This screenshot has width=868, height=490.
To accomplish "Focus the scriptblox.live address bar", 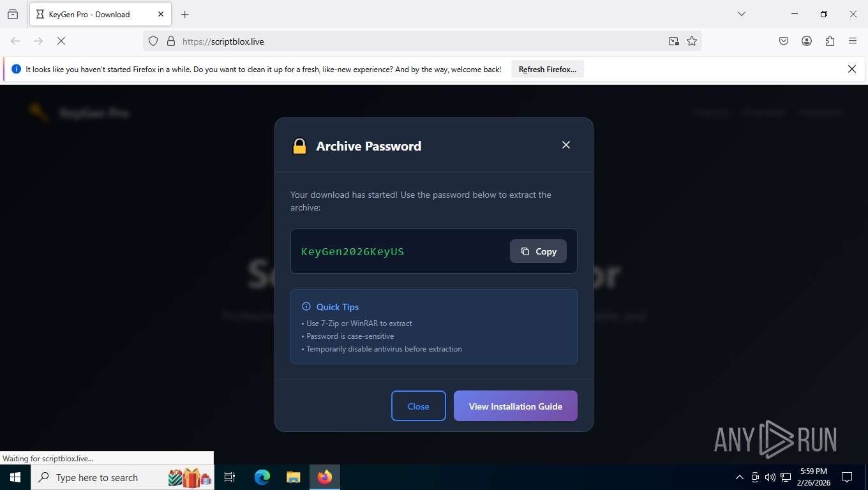I will click(x=421, y=41).
